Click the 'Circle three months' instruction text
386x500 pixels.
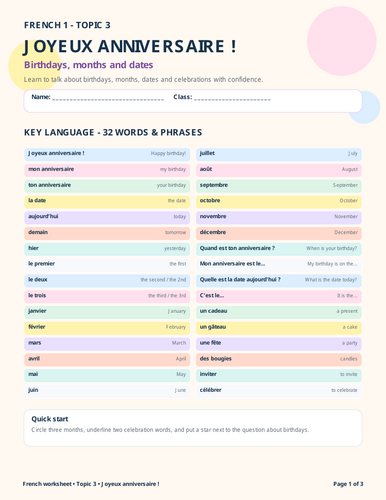coord(170,430)
